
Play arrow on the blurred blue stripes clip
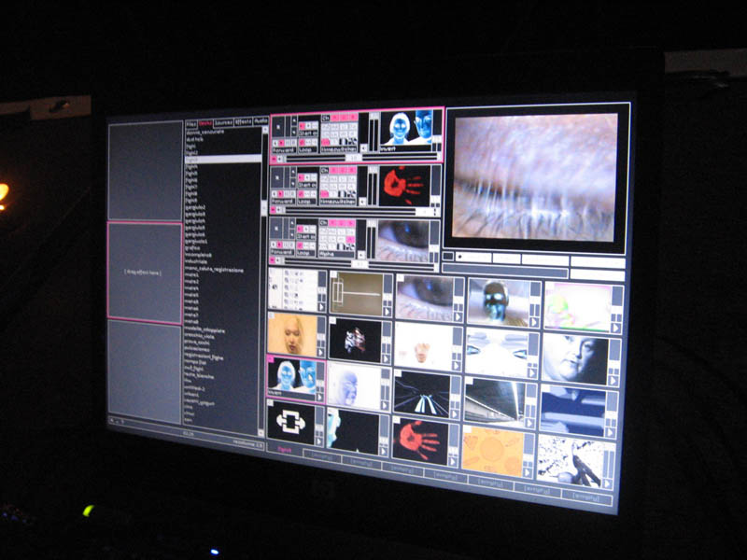(611, 432)
